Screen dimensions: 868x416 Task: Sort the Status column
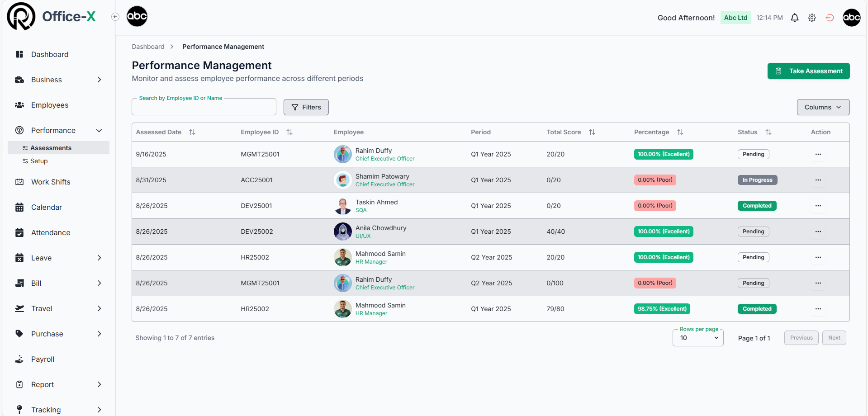click(x=768, y=132)
